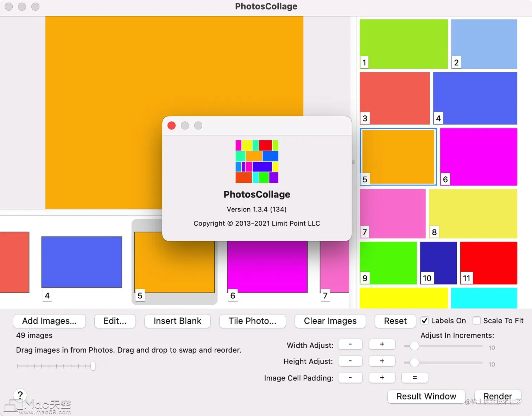Select orange collage cell labeled 5

click(x=398, y=157)
